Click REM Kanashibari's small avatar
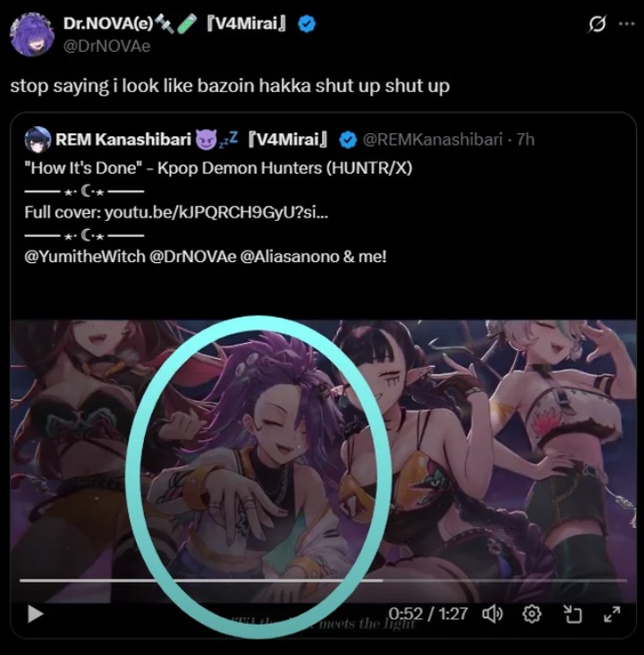Image resolution: width=644 pixels, height=655 pixels. click(x=38, y=140)
